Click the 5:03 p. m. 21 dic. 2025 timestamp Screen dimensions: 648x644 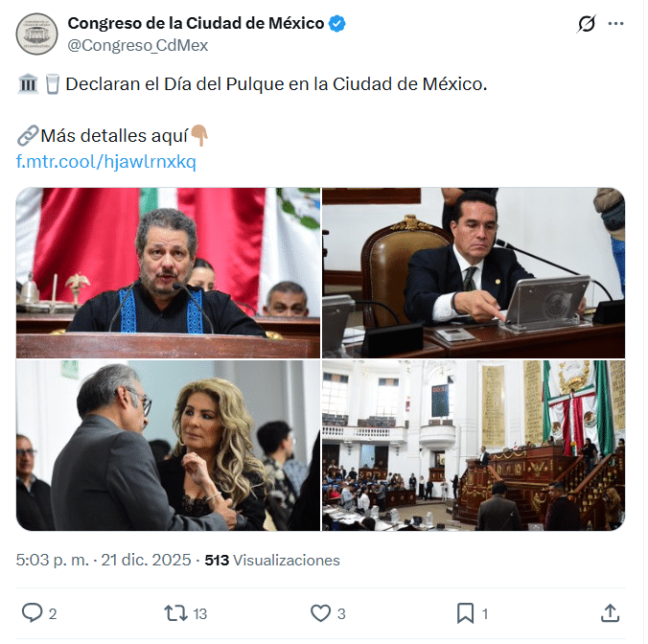(104, 560)
